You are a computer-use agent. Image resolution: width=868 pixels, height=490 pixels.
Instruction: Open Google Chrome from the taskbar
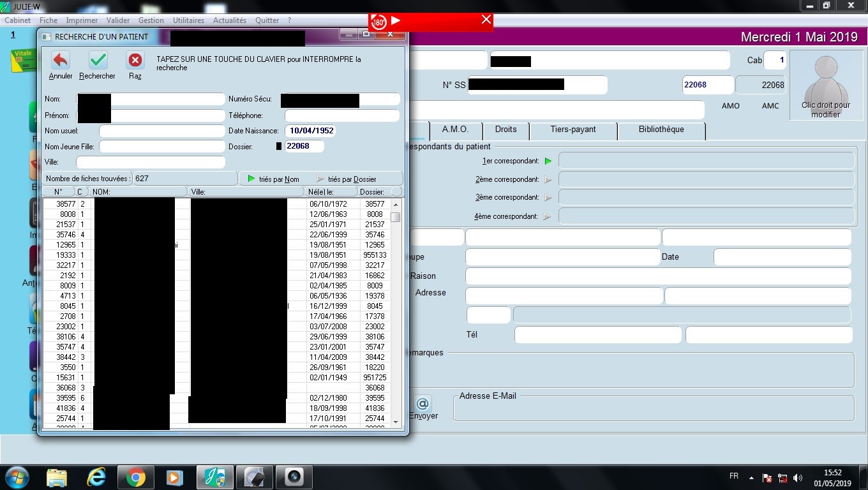pos(135,477)
